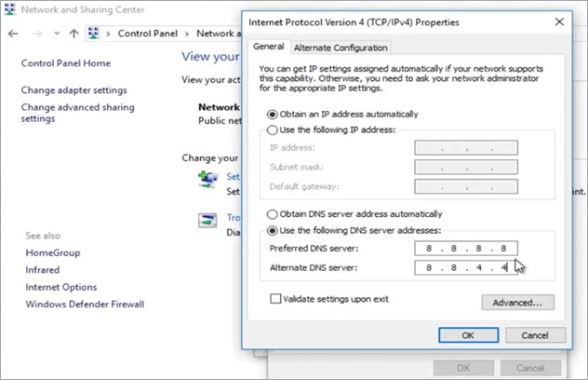Click the Subnet mask field
The width and height of the screenshot is (588, 380).
pyautogui.click(x=466, y=167)
